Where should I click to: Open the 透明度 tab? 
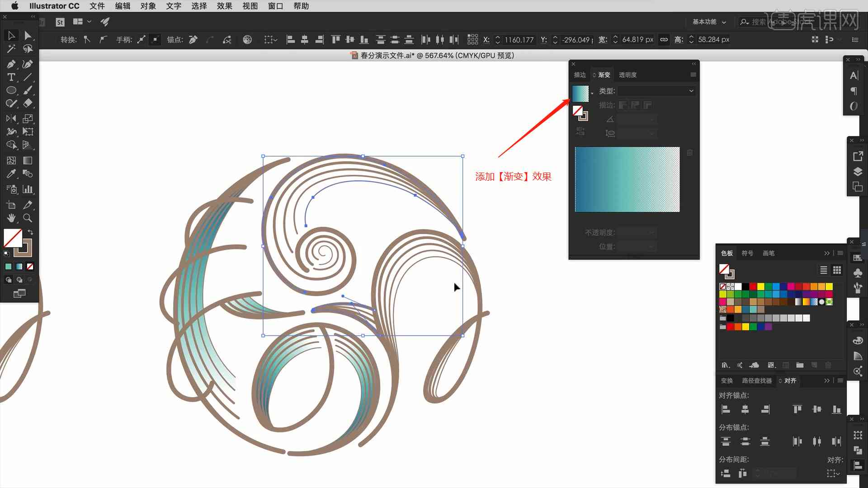[628, 75]
